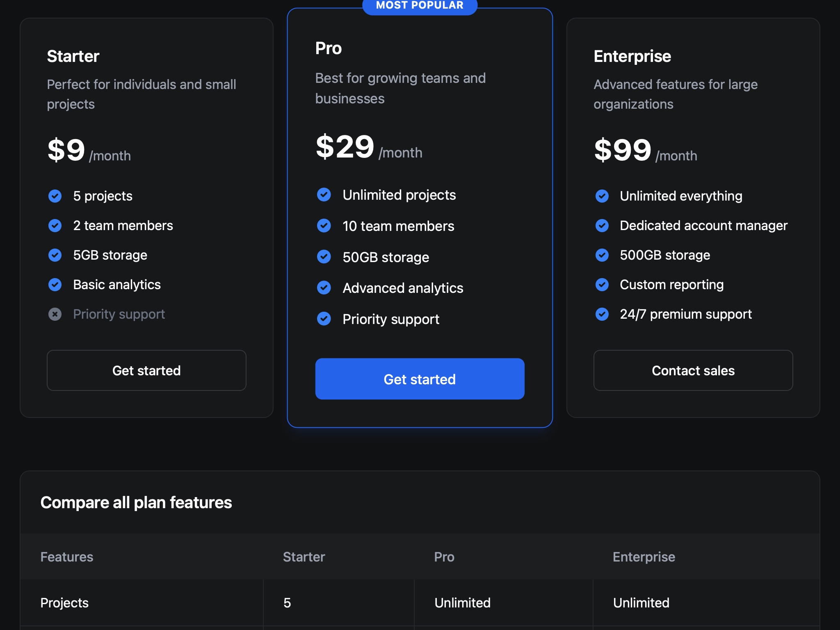
Task: Click the $29 price on Pro
Action: pos(345,146)
